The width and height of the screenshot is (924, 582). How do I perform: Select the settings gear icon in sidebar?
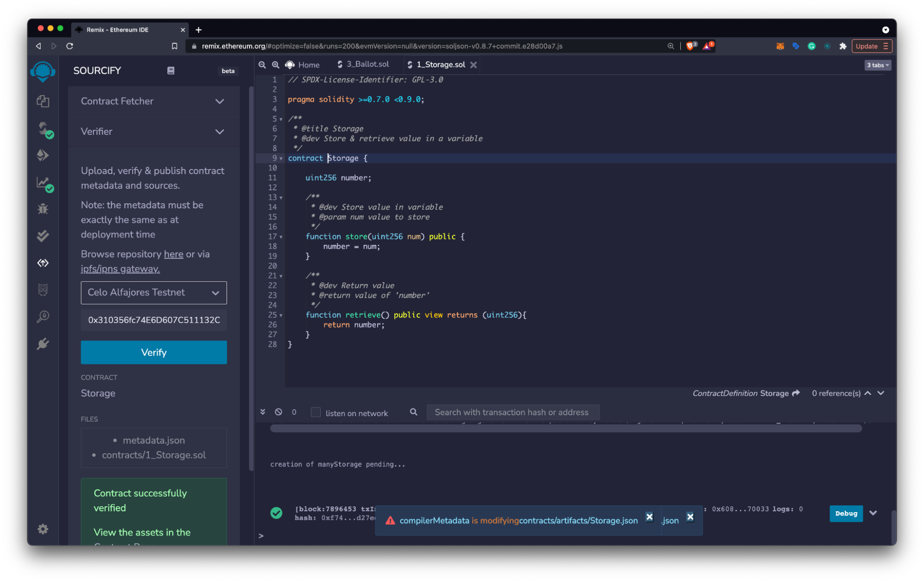click(43, 529)
